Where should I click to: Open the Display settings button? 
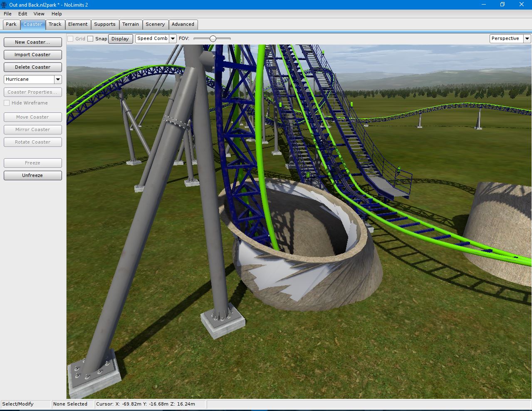pos(120,39)
